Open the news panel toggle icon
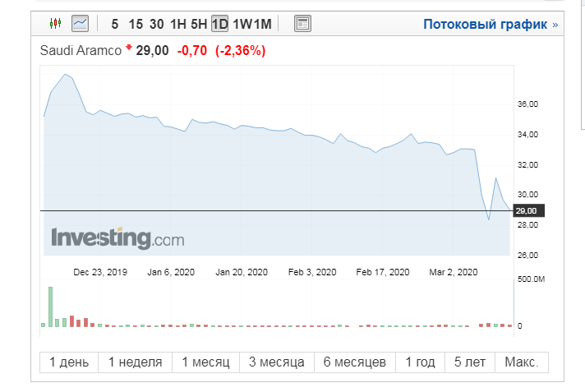Viewport: 585px width, 392px height. point(302,24)
